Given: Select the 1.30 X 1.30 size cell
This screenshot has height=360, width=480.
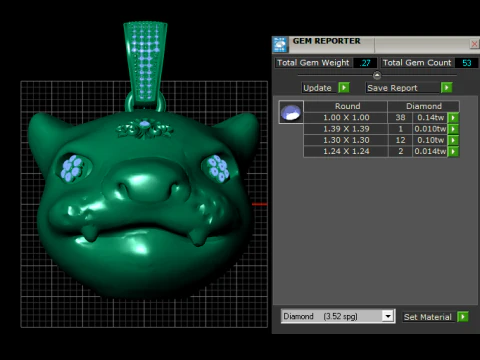Looking at the screenshot, I should pos(346,140).
